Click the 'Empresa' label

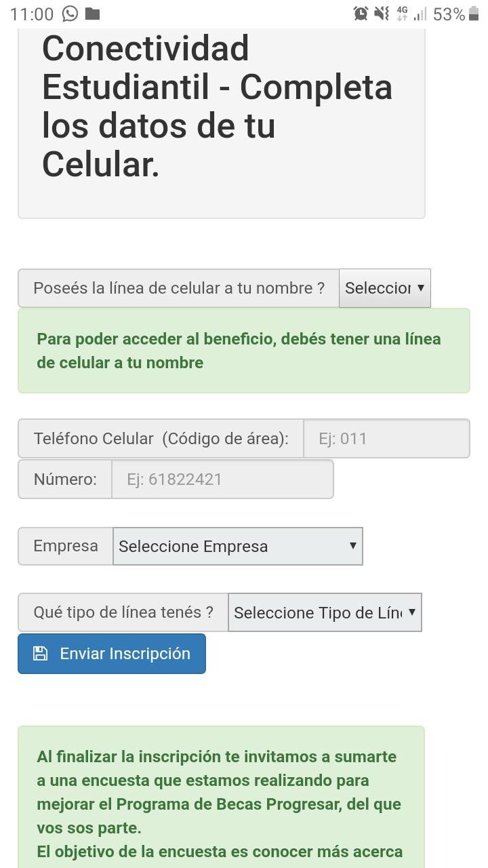pyautogui.click(x=66, y=546)
